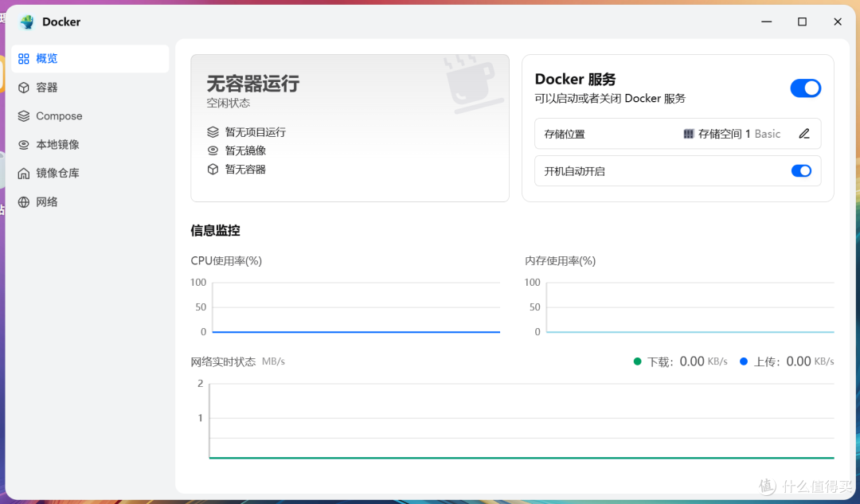This screenshot has height=504, width=860.
Task: Click the Docker 服务 heading
Action: 576,80
